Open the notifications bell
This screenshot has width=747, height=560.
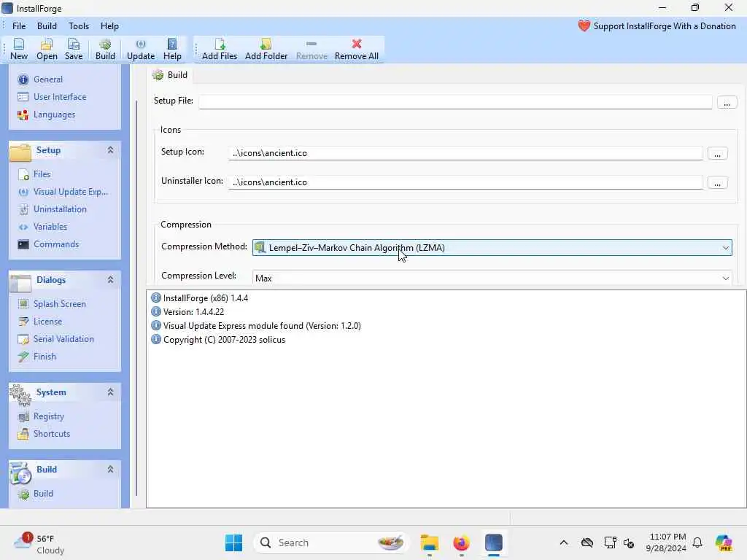pos(697,542)
